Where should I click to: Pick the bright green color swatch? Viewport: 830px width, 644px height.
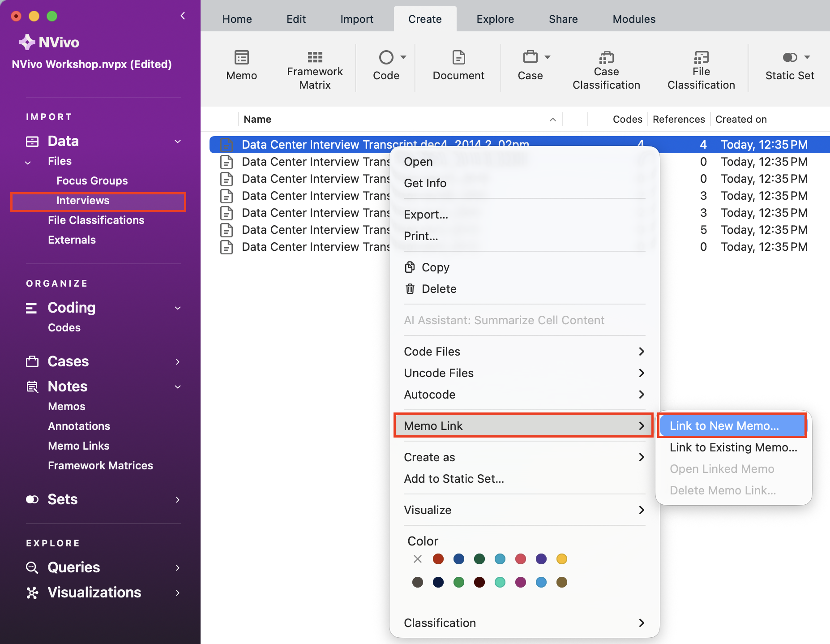click(459, 582)
